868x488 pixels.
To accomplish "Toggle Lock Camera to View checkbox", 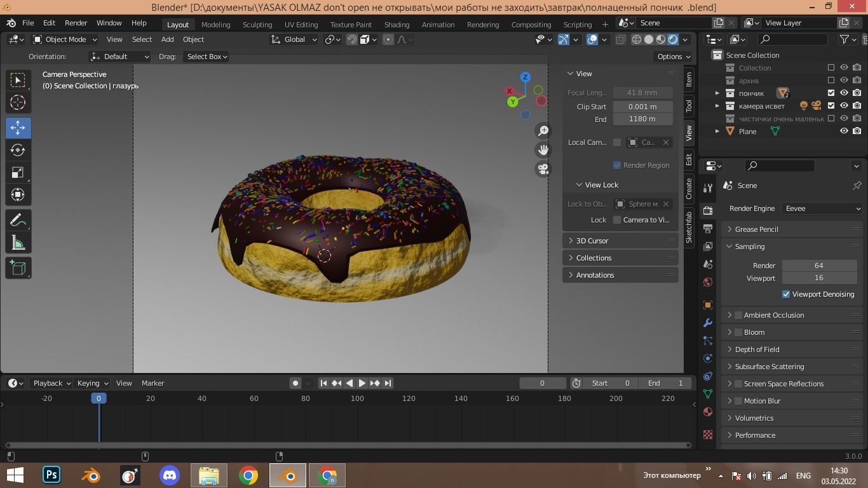I will pyautogui.click(x=617, y=220).
